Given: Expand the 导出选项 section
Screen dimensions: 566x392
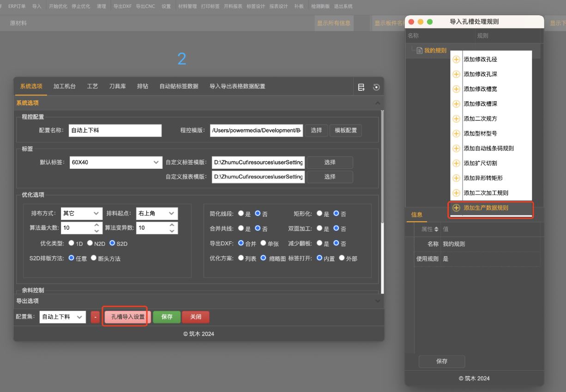Looking at the screenshot, I should click(198, 301).
